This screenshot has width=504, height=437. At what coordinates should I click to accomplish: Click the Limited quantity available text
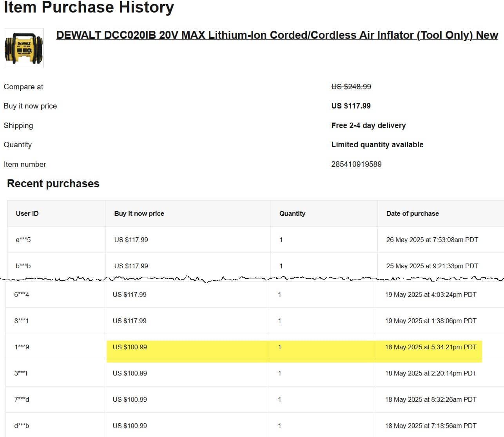click(377, 144)
